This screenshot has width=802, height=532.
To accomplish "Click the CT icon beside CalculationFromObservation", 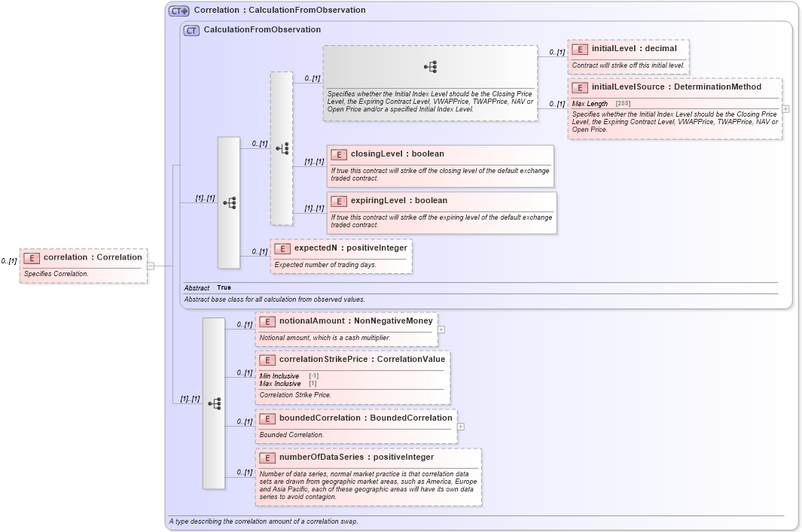I will point(191,30).
